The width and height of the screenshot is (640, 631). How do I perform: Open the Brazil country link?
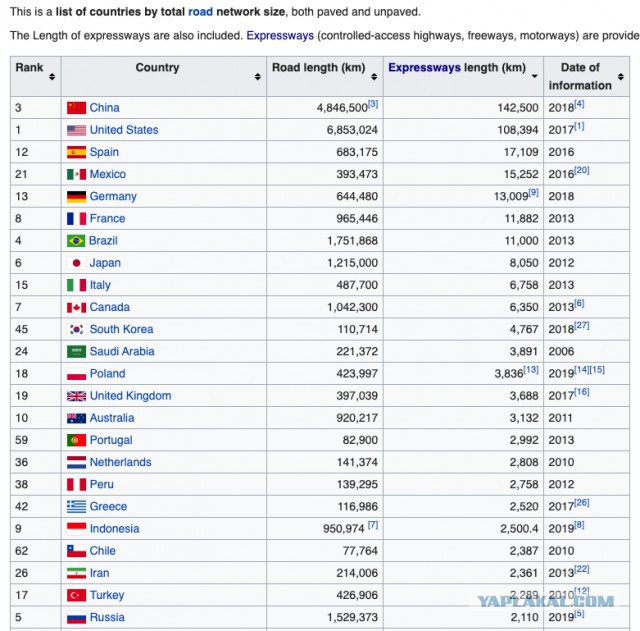click(103, 241)
